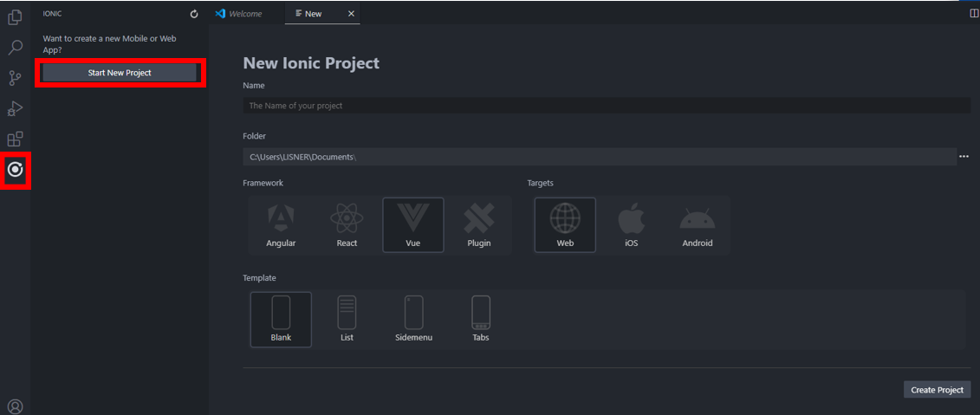Choose the Angular framework
The height and width of the screenshot is (415, 980).
click(282, 225)
